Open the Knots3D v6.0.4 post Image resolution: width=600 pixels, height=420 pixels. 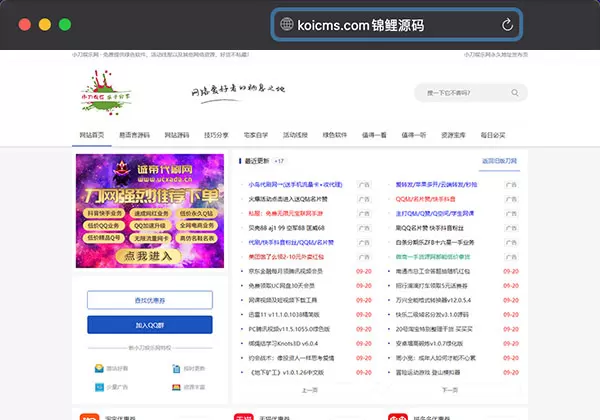(283, 343)
